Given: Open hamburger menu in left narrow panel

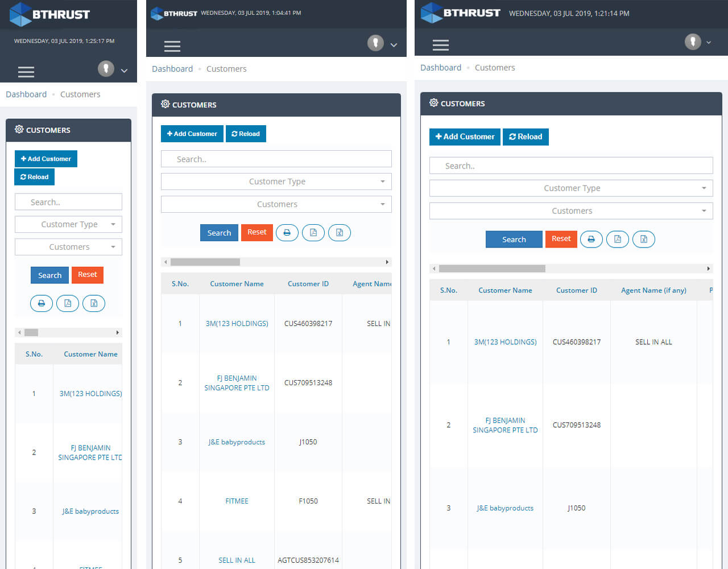Looking at the screenshot, I should tap(26, 72).
